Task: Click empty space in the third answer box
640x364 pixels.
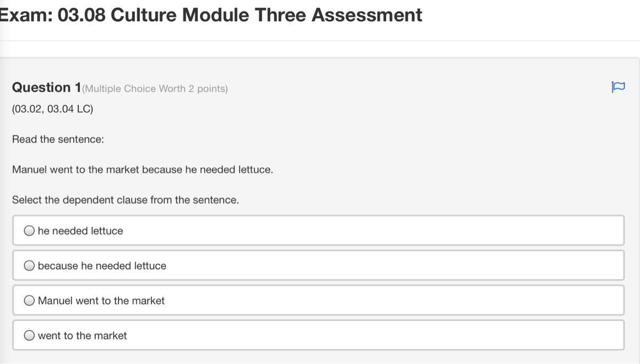Action: (x=373, y=301)
